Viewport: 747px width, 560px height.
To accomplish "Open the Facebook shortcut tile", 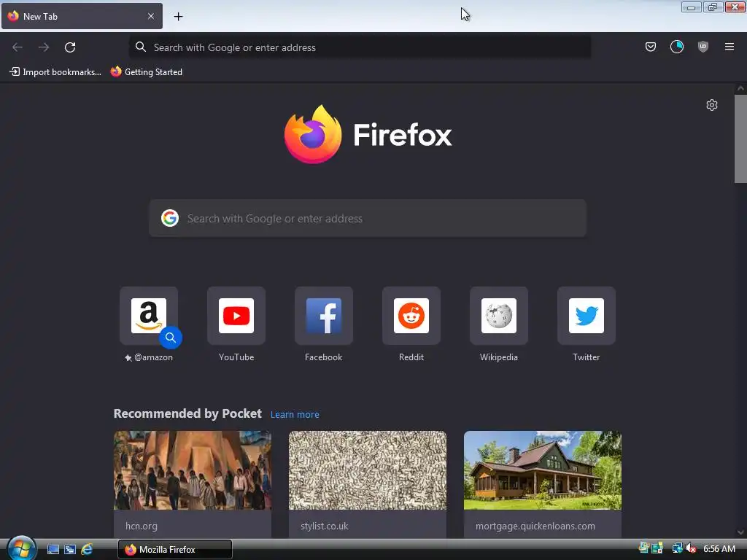I will [324, 316].
